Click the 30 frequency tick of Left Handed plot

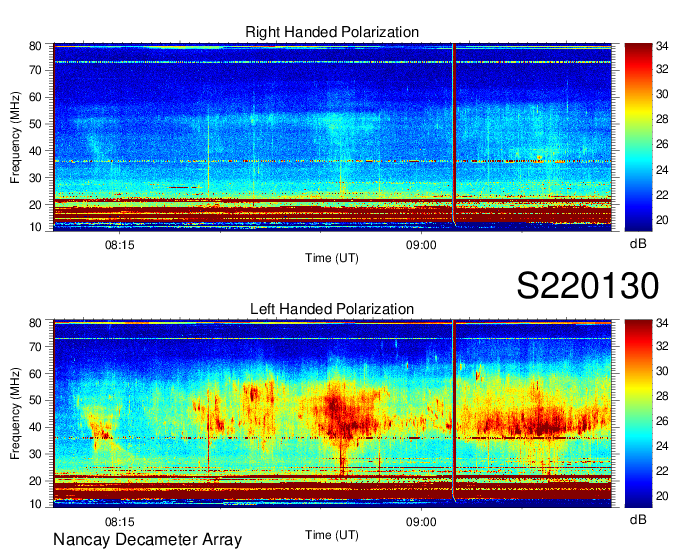point(35,454)
